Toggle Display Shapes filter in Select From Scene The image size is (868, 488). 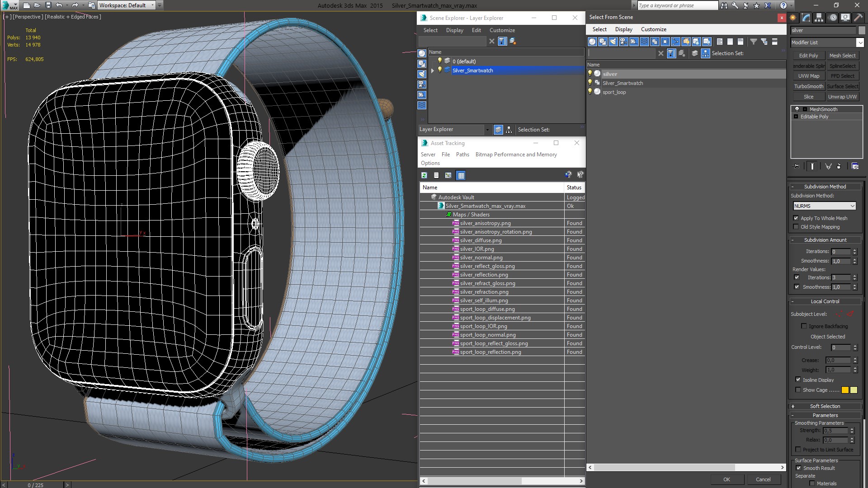click(603, 42)
